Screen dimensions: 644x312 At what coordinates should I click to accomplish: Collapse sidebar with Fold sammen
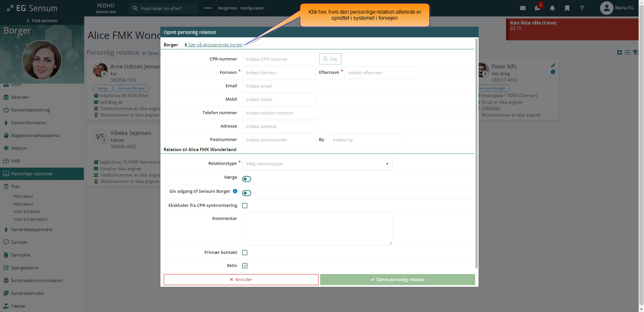[x=42, y=21]
